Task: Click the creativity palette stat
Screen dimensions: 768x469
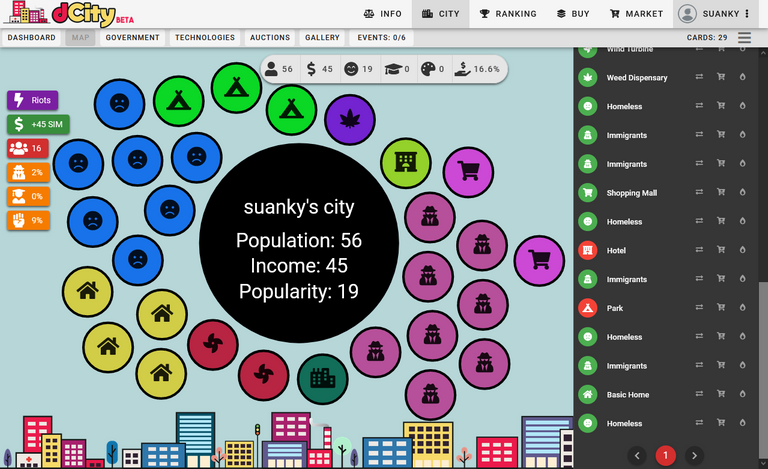Action: click(x=432, y=69)
